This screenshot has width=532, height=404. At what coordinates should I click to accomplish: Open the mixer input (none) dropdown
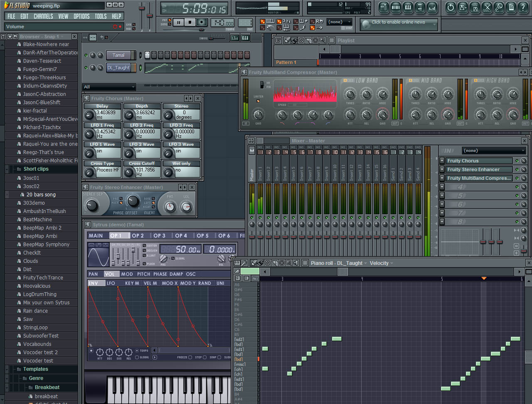494,151
